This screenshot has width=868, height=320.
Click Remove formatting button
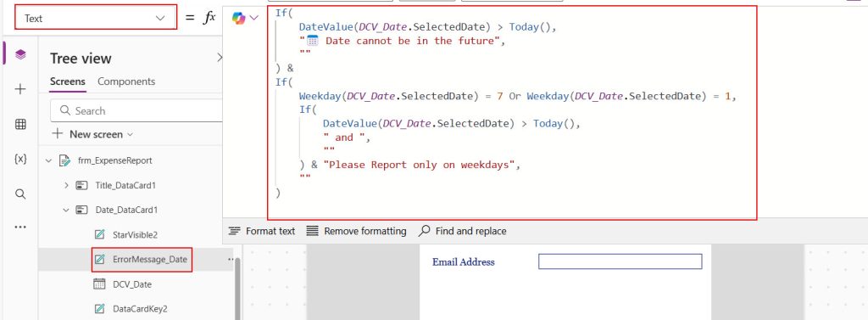(357, 231)
